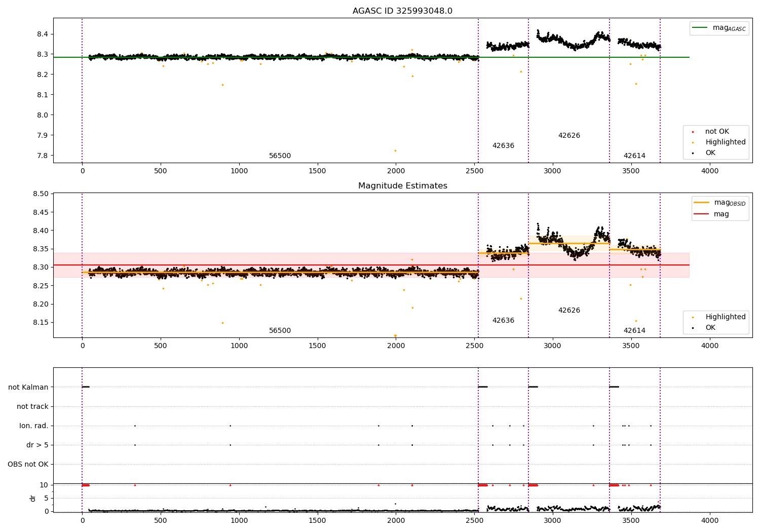
Task: Click the 2000 x-axis tick in the middle plot
Action: [x=396, y=346]
